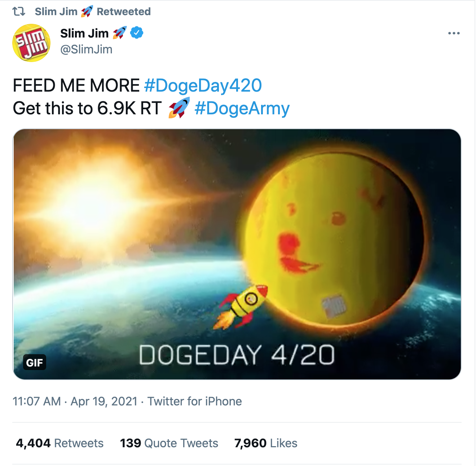Viewport: 476px width, 466px height.
Task: View the 4,404 Retweets list
Action: pyautogui.click(x=60, y=443)
